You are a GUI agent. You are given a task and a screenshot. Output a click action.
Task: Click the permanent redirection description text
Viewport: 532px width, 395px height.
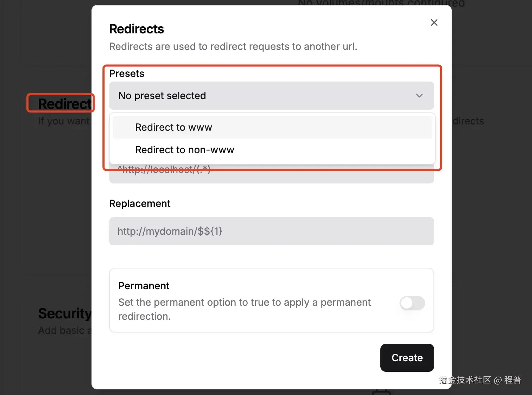tap(244, 309)
